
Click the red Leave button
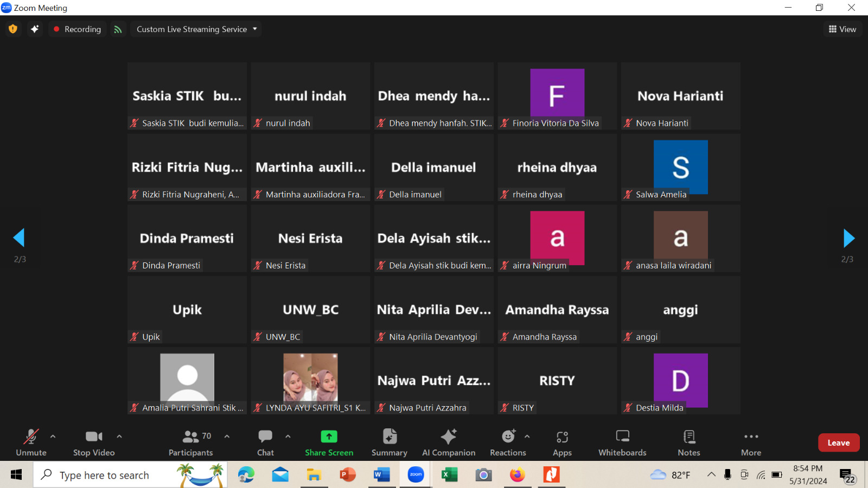click(839, 443)
